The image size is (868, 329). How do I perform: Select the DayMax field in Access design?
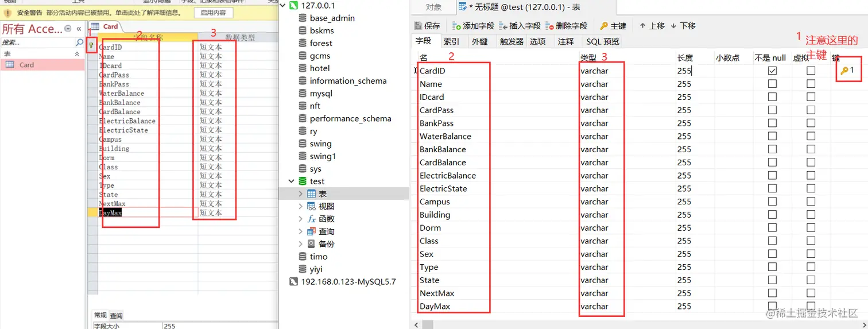pos(110,212)
